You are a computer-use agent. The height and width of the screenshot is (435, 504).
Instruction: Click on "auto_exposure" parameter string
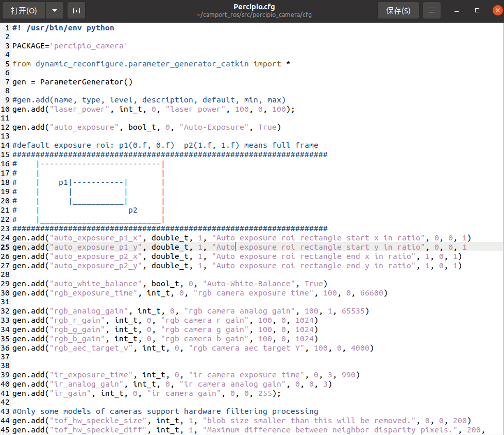[84, 127]
